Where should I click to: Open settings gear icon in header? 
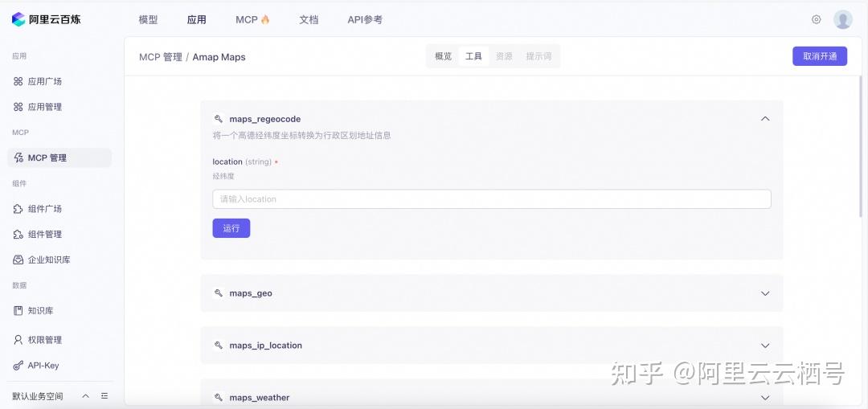pos(816,19)
